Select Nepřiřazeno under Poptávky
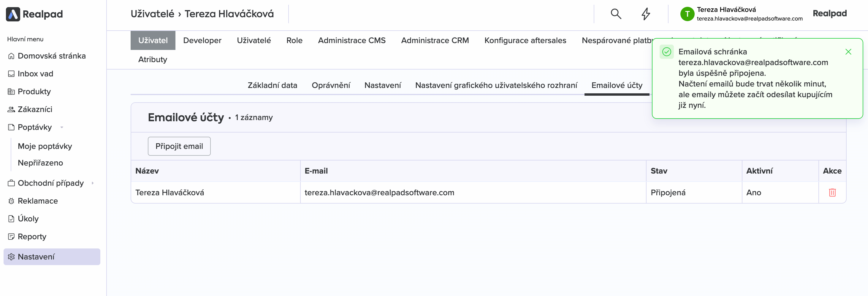This screenshot has height=296, width=868. tap(40, 163)
